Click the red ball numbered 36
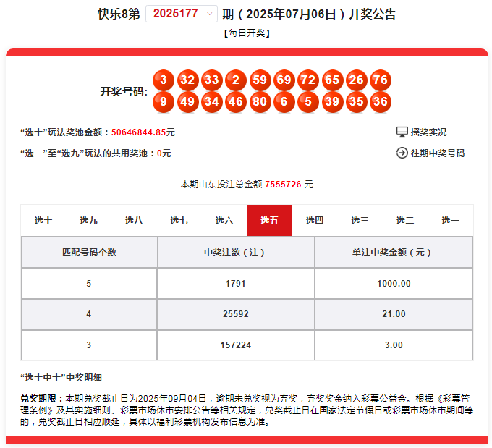 pos(381,102)
